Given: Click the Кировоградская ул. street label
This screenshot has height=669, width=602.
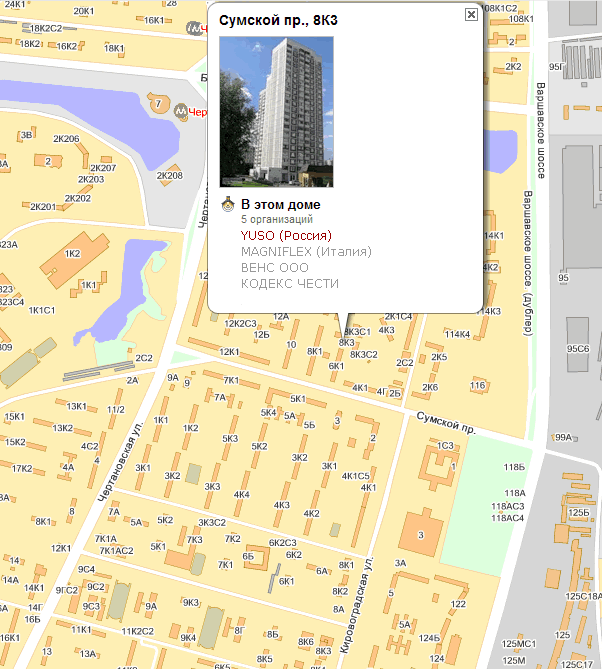Looking at the screenshot, I should 356,604.
